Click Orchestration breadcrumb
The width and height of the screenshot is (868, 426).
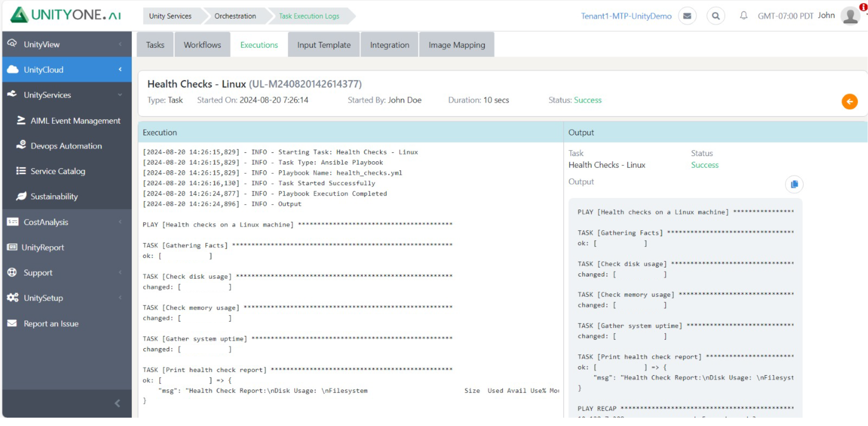(235, 16)
